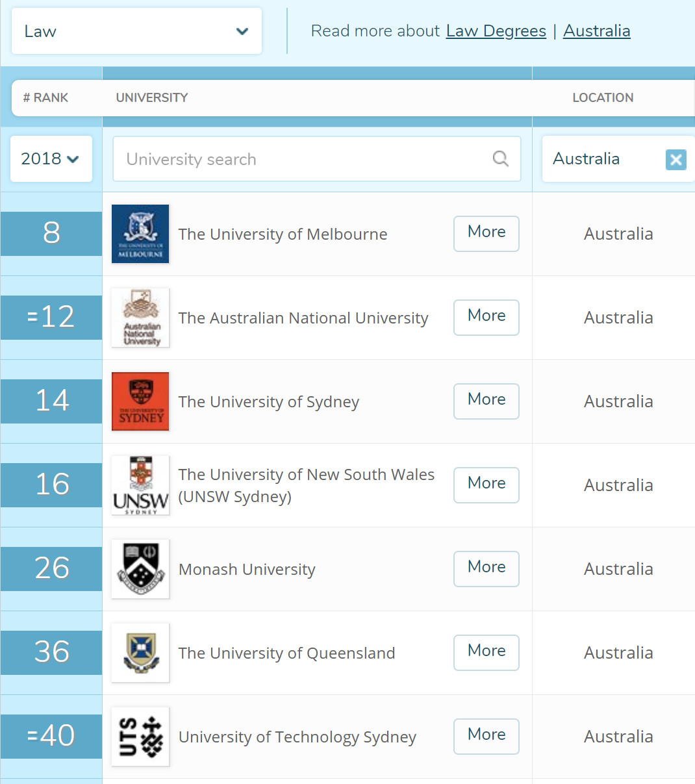Open University of Melbourne logo

[x=140, y=234]
